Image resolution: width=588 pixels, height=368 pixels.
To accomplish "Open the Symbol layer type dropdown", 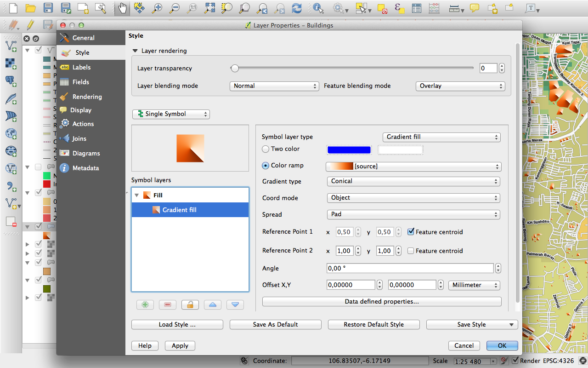I will coord(441,137).
